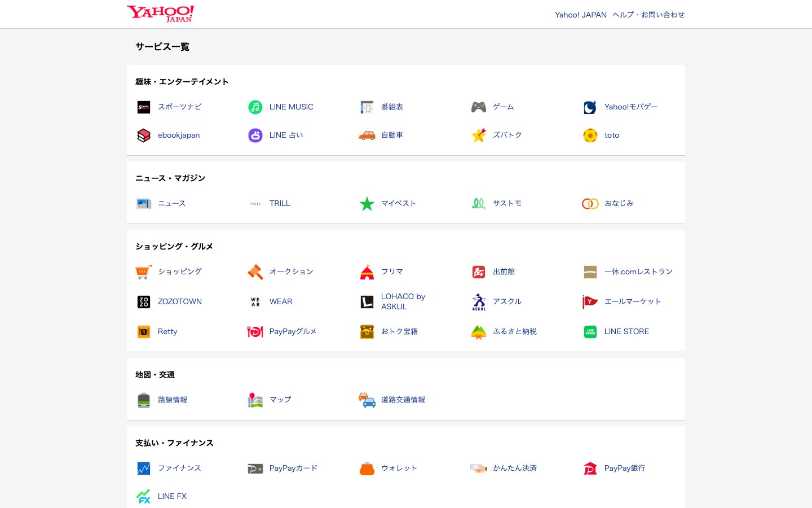Click the PayPayカード card icon
Image resolution: width=812 pixels, height=508 pixels.
coord(255,468)
